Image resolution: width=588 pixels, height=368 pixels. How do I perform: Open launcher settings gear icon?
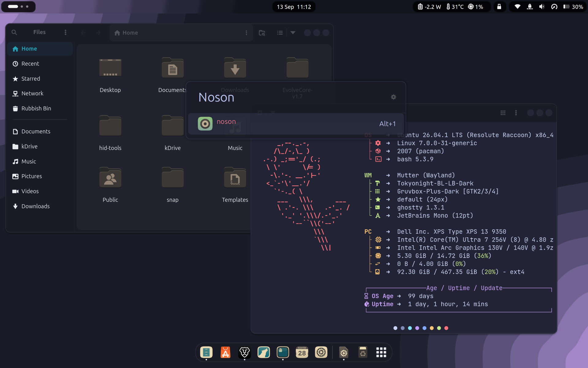coord(394,97)
